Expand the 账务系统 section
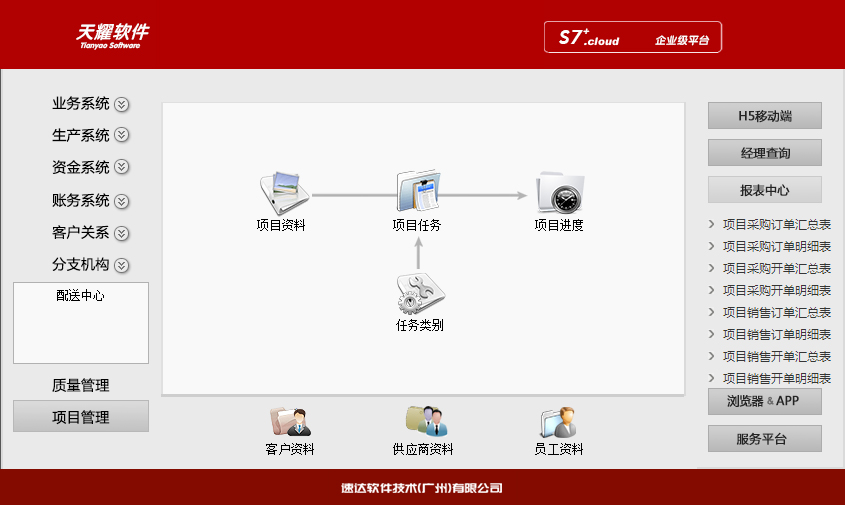This screenshot has height=505, width=845. point(122,201)
